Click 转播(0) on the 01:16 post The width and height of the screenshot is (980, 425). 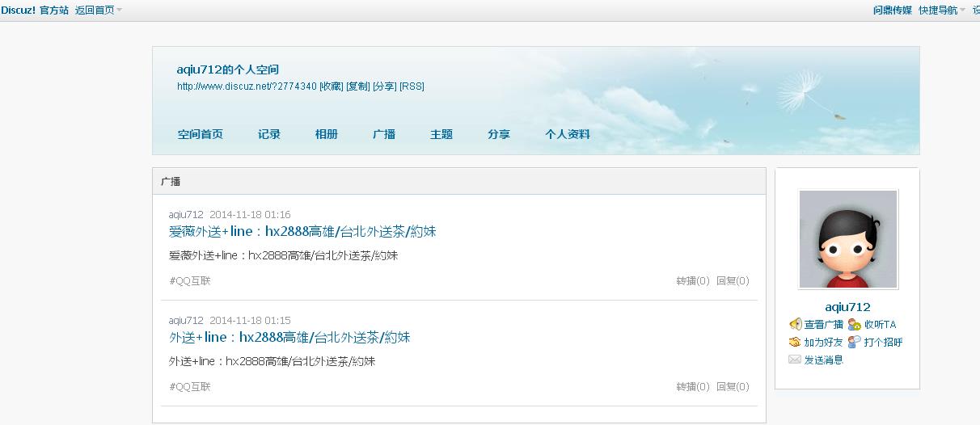693,281
